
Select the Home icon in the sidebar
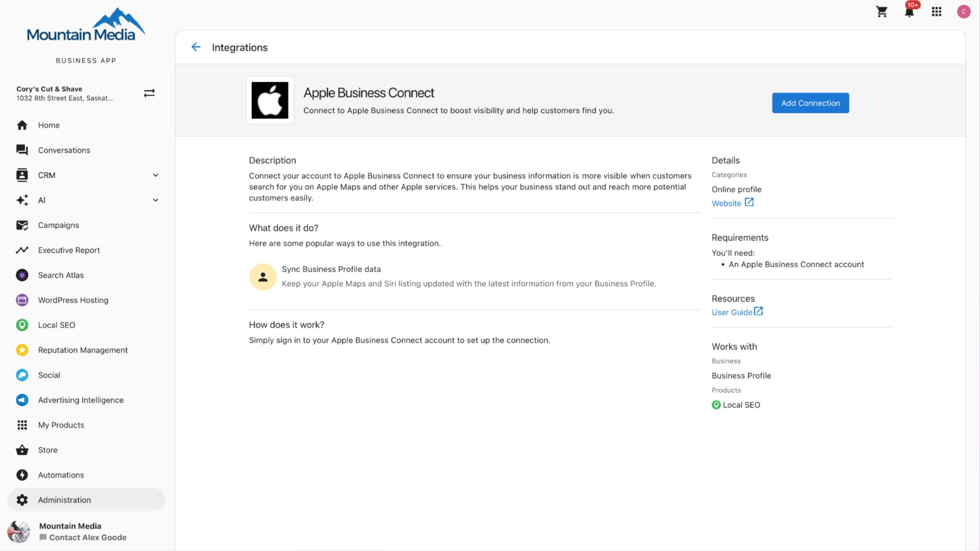point(22,125)
